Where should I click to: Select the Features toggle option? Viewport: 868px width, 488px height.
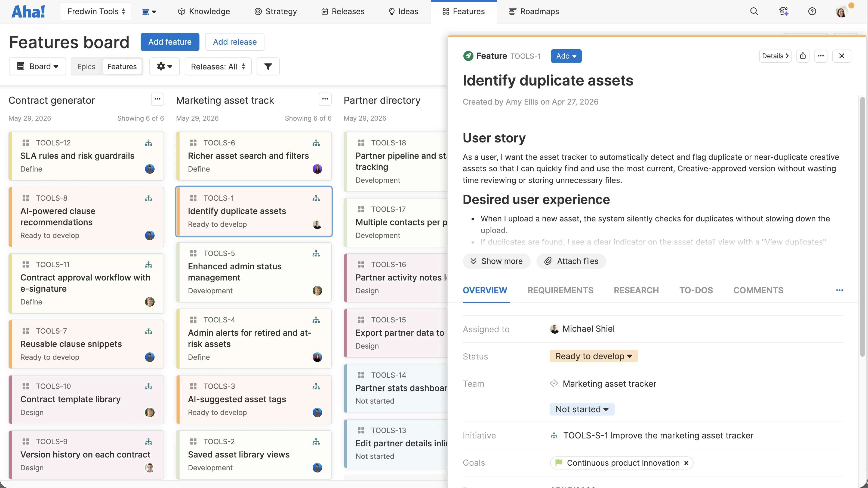coord(122,66)
